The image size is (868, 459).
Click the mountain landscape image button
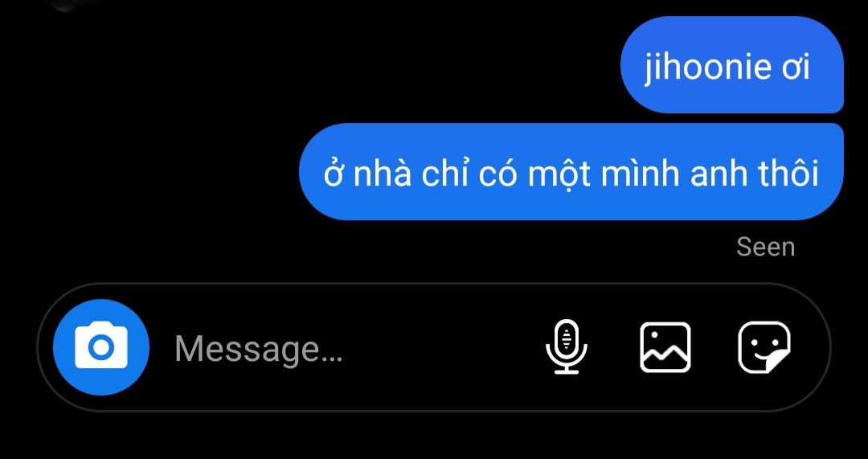[665, 347]
